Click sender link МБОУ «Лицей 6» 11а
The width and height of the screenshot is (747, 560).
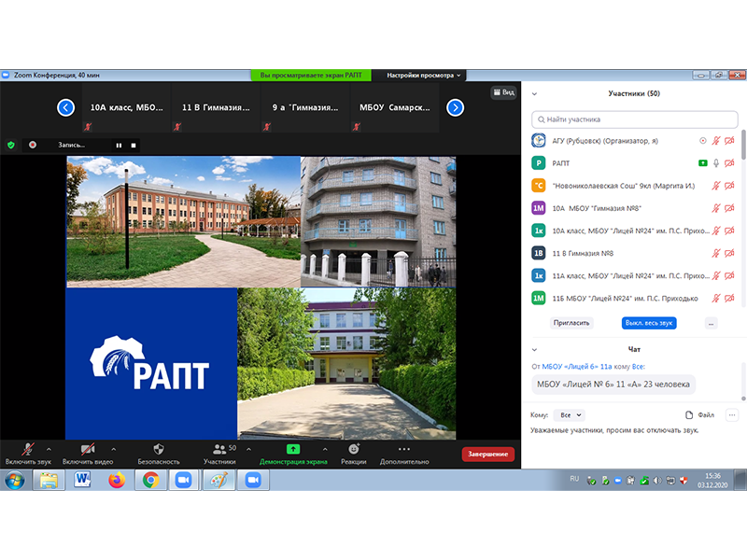point(577,367)
